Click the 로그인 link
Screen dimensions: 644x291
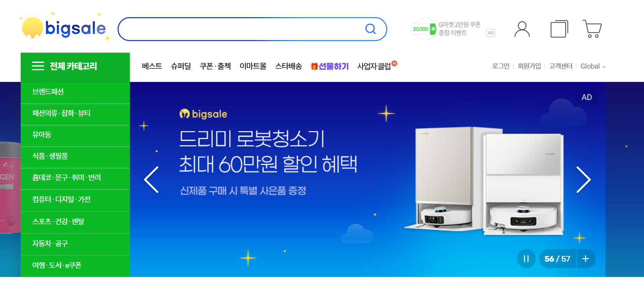(x=501, y=66)
